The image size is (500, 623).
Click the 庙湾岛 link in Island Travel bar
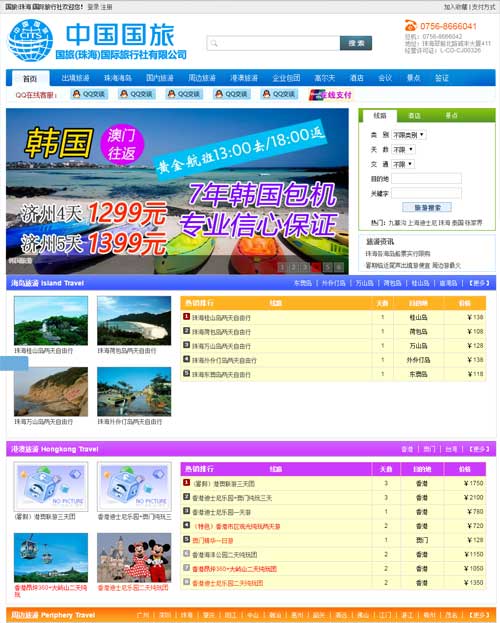pos(448,283)
